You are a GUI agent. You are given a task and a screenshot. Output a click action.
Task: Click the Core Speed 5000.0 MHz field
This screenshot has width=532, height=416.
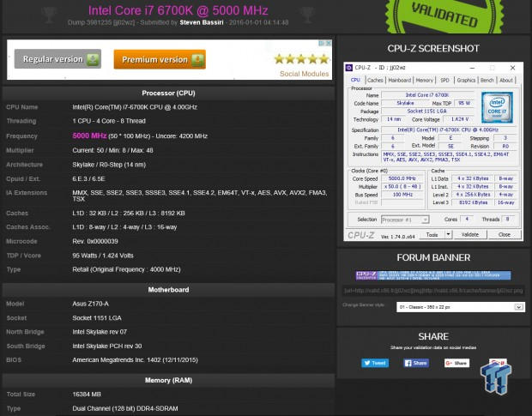(402, 178)
